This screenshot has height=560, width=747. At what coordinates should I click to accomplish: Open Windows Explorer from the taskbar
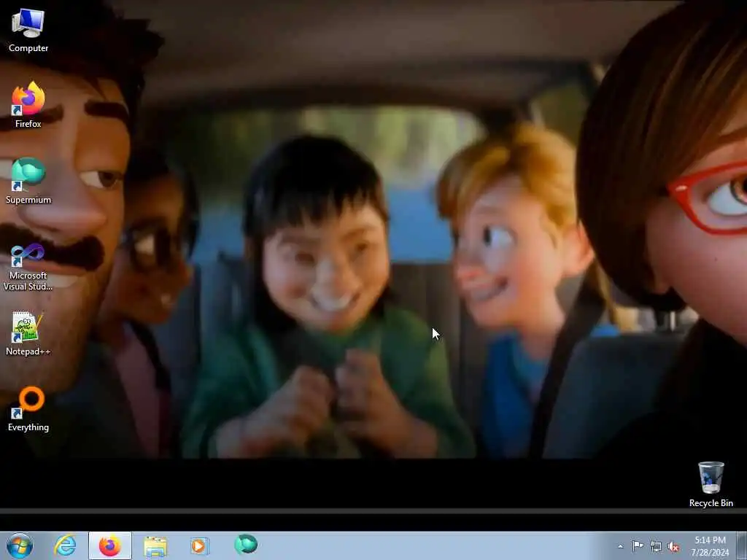155,545
